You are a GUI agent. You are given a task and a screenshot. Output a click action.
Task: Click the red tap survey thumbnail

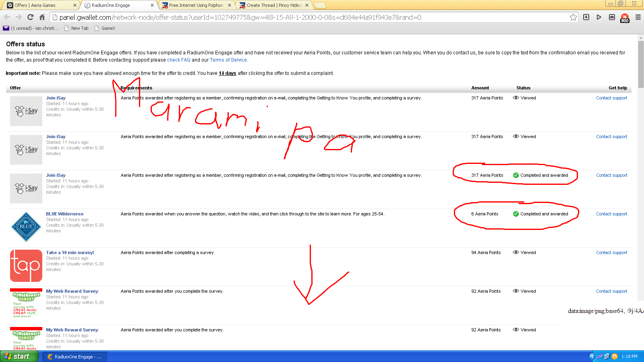[26, 266]
